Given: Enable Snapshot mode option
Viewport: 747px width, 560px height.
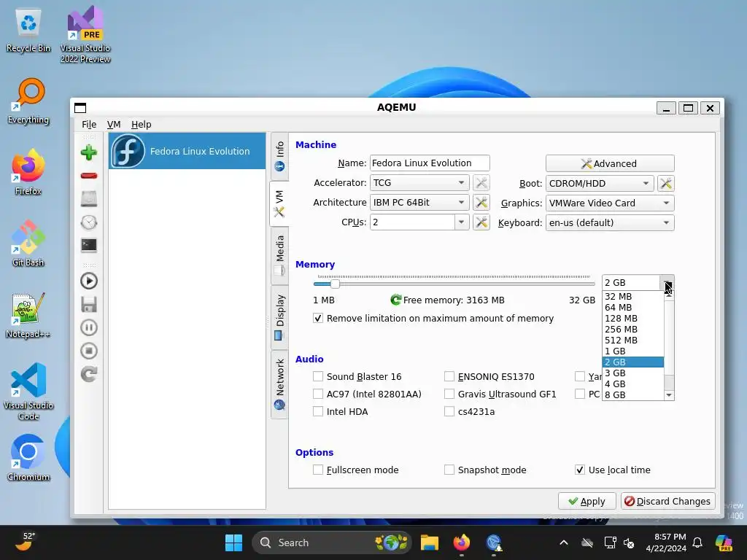Looking at the screenshot, I should click(449, 470).
